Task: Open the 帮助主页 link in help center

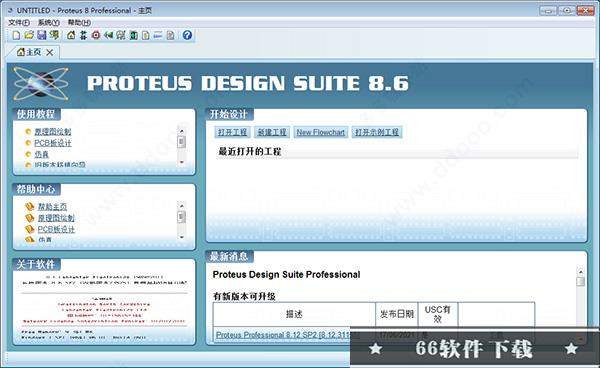Action: [52, 207]
